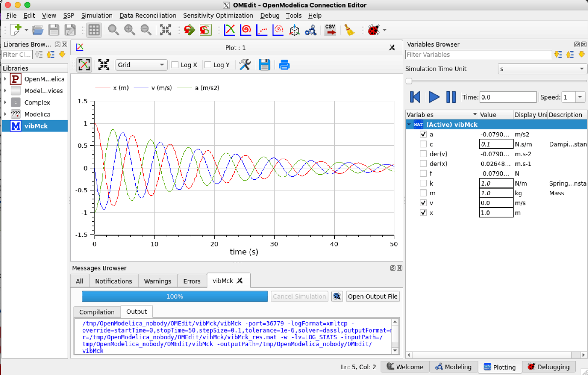Open the Simulation menu
Image resolution: width=588 pixels, height=375 pixels.
[x=97, y=16]
